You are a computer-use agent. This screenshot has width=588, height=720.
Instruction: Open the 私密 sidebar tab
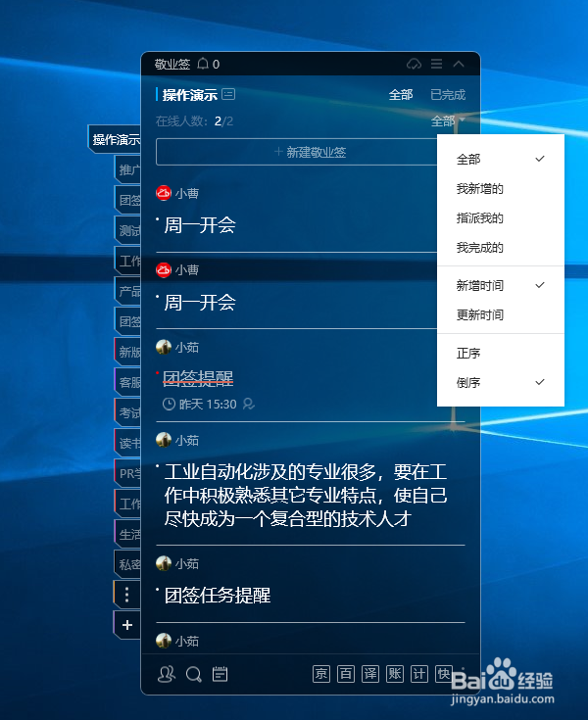(127, 564)
